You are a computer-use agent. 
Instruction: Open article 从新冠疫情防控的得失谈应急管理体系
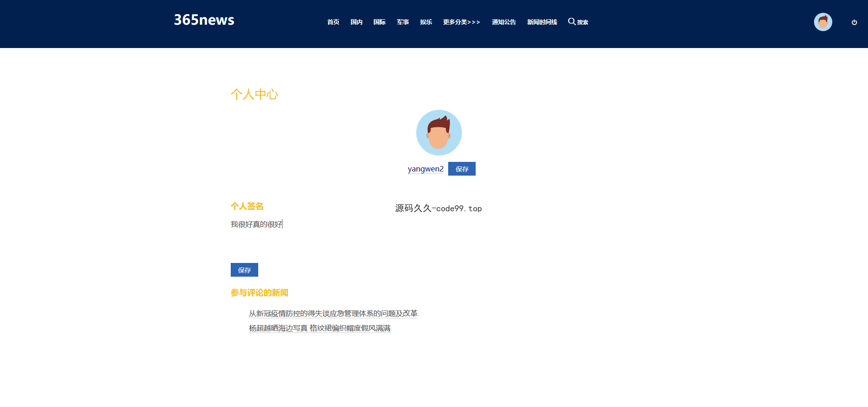pos(333,313)
